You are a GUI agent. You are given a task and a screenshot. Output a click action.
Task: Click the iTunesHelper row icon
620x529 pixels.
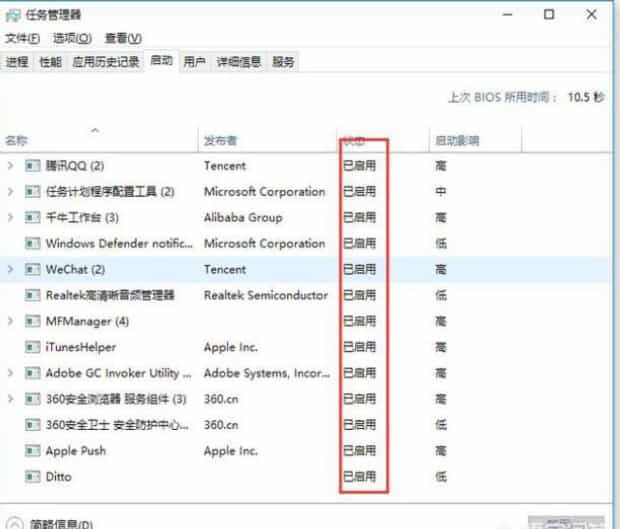[x=32, y=347]
